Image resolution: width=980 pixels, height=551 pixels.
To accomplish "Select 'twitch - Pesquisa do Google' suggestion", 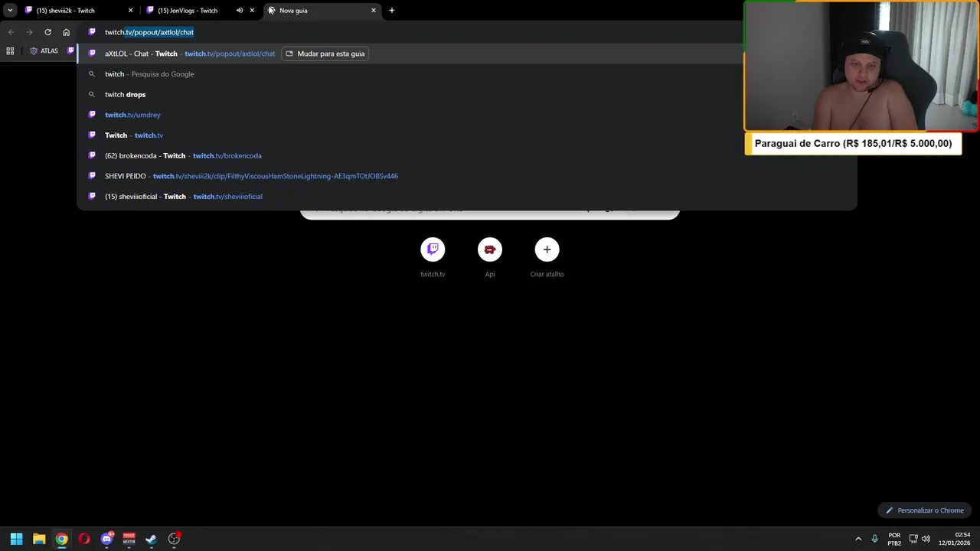I will pyautogui.click(x=467, y=74).
